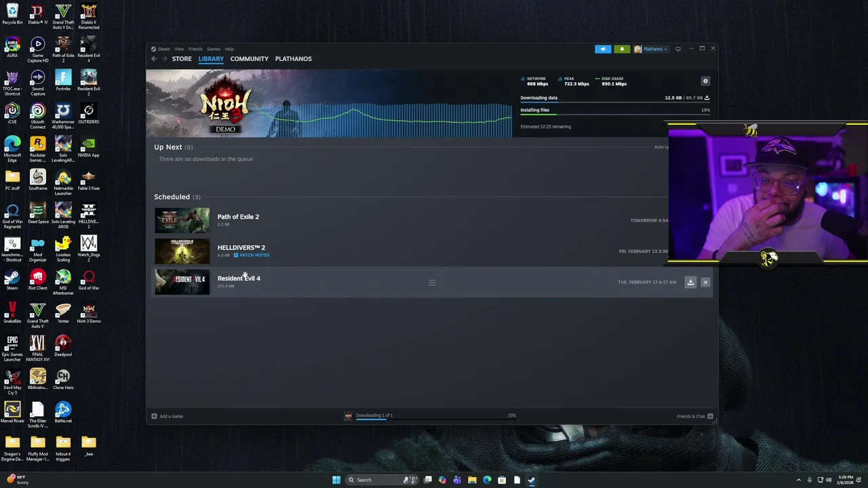Open Help menu in Steam

[x=229, y=49]
